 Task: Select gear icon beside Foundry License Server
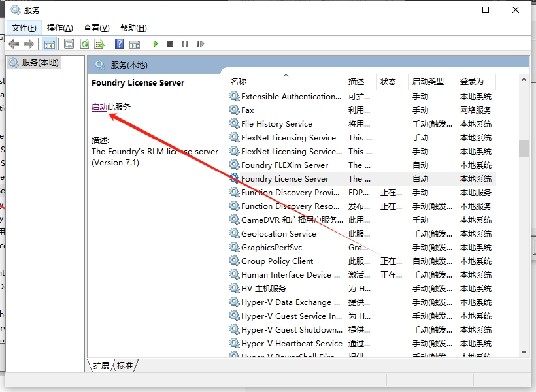point(235,178)
